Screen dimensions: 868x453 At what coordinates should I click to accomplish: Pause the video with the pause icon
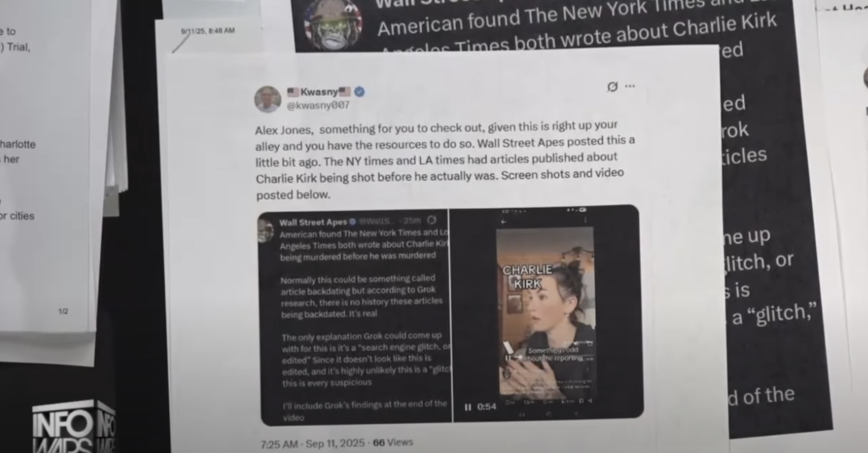point(468,407)
